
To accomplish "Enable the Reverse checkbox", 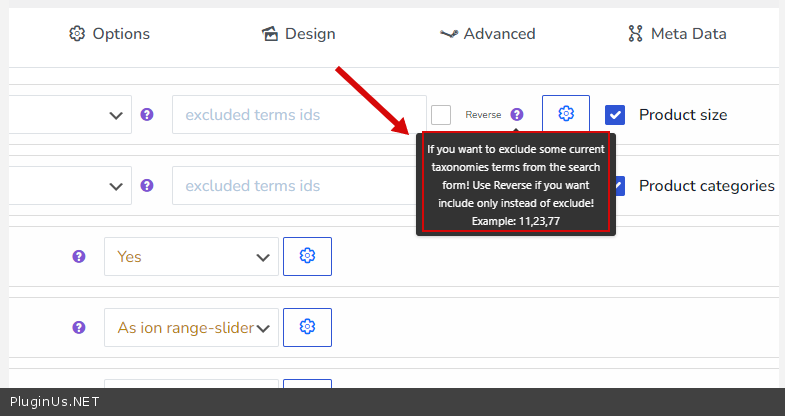I will [x=441, y=115].
